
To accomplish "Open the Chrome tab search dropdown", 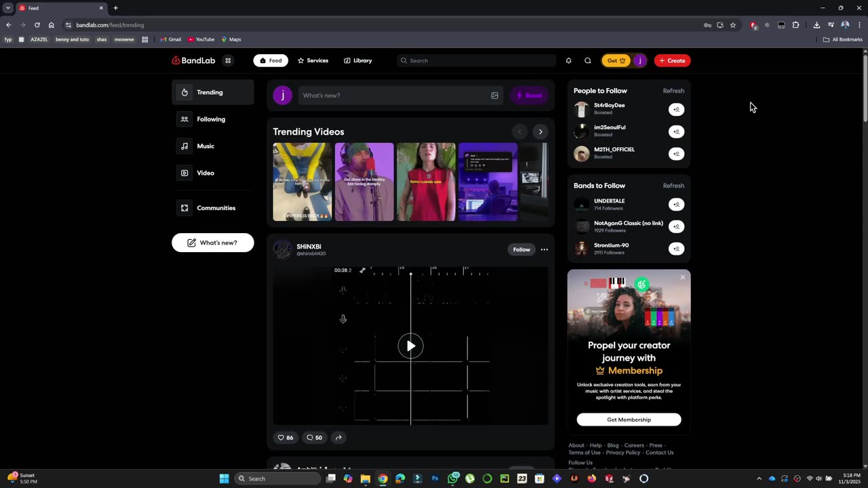I will pos(7,8).
